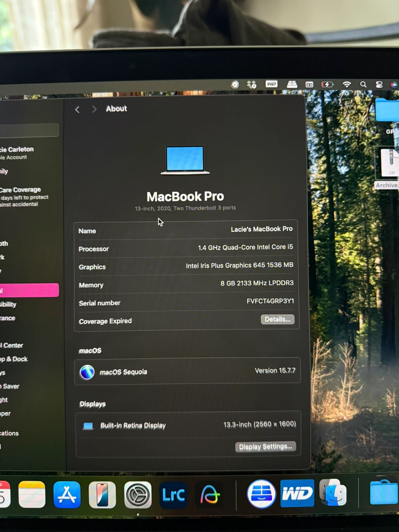Open Control Center from the menu bar

(x=379, y=85)
